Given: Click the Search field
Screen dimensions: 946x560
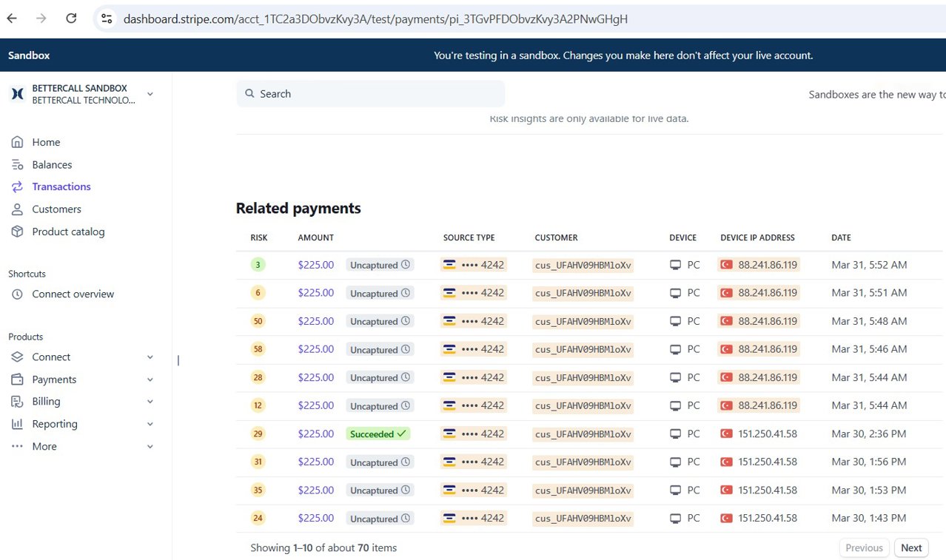Looking at the screenshot, I should (370, 94).
